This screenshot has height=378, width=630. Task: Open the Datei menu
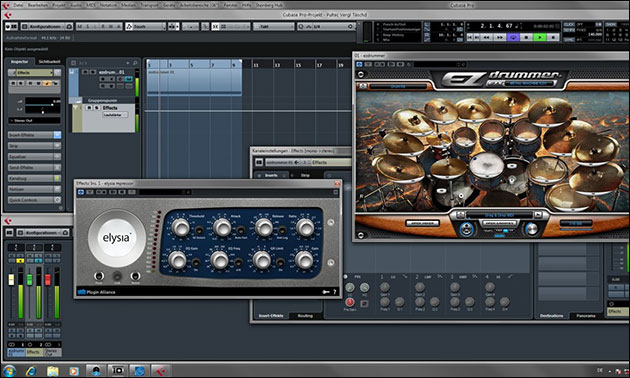(18, 5)
